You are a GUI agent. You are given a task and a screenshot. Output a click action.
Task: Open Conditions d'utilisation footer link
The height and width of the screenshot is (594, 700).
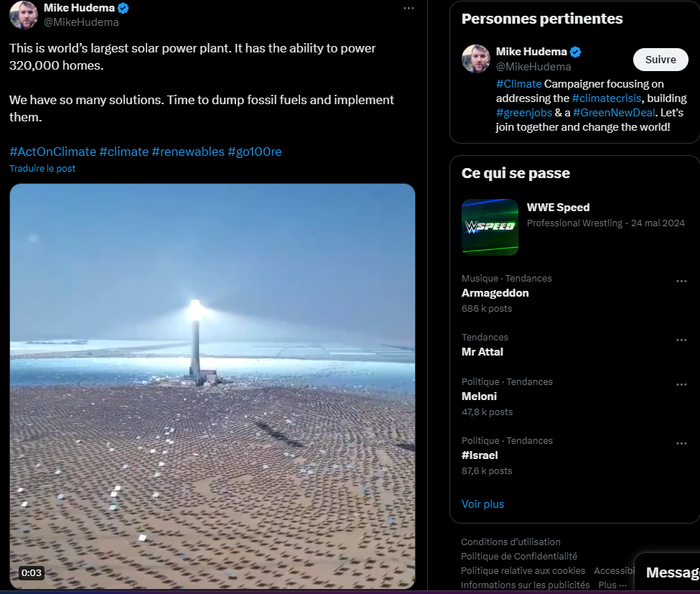(x=510, y=542)
